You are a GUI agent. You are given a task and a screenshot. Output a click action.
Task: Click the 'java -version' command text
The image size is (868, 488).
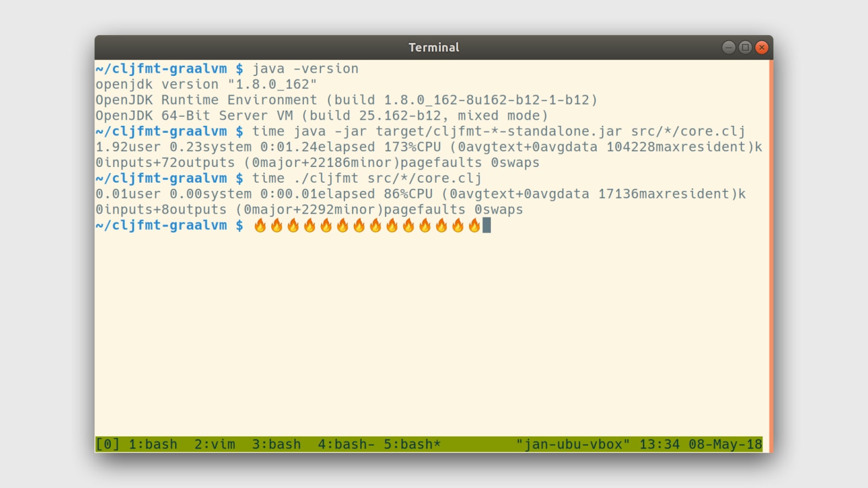point(305,69)
